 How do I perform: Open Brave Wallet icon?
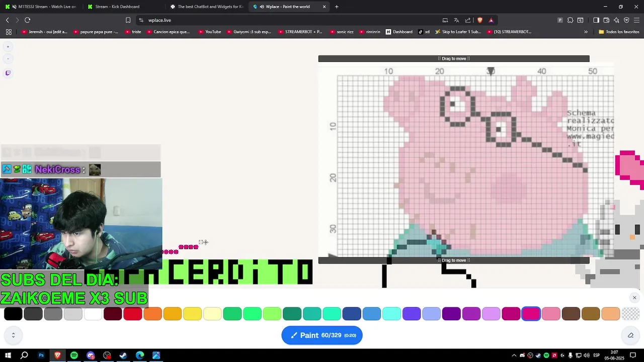point(606,20)
